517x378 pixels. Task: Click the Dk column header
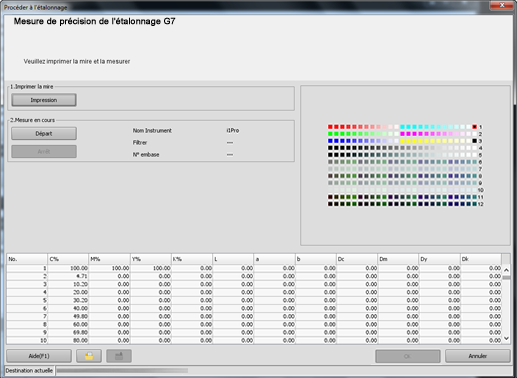tap(481, 259)
